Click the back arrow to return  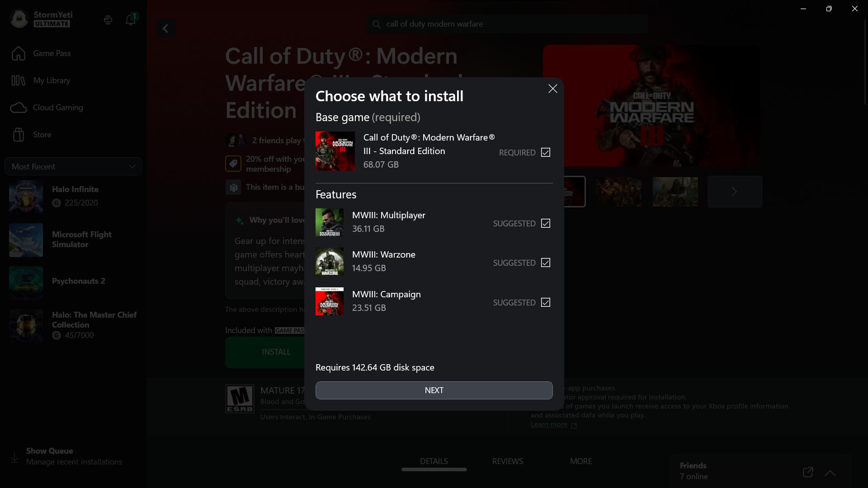click(165, 28)
